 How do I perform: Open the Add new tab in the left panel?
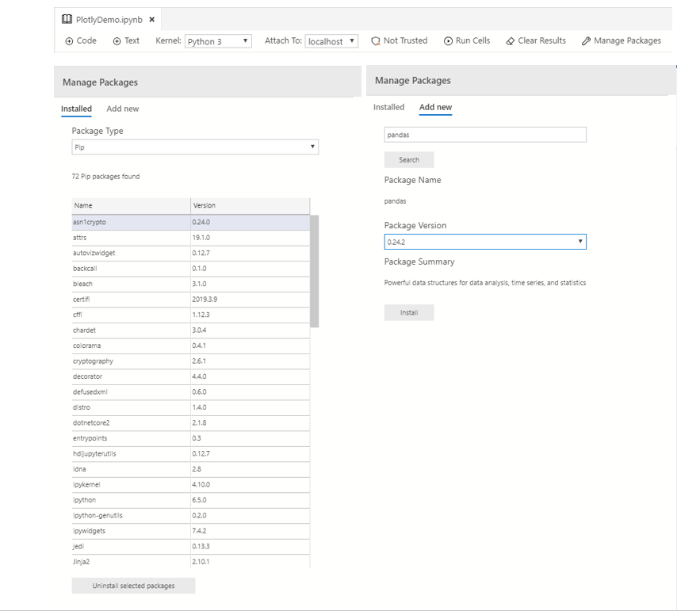point(122,109)
